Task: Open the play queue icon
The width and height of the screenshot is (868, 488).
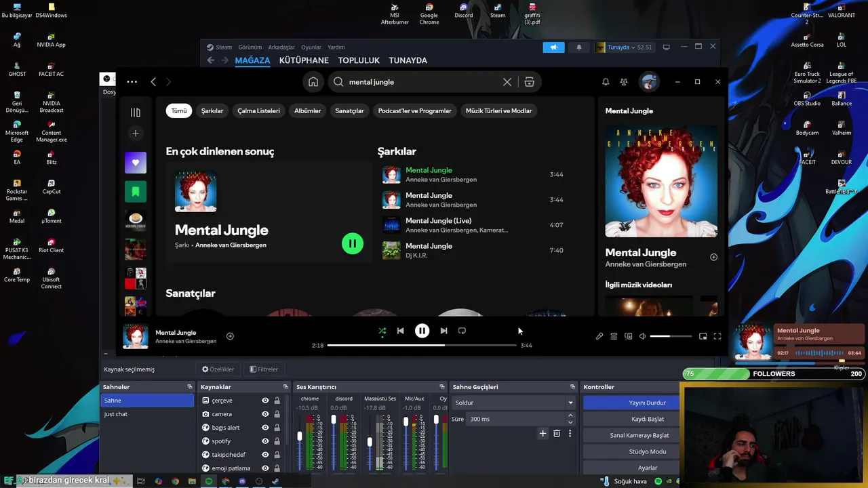Action: click(x=614, y=336)
